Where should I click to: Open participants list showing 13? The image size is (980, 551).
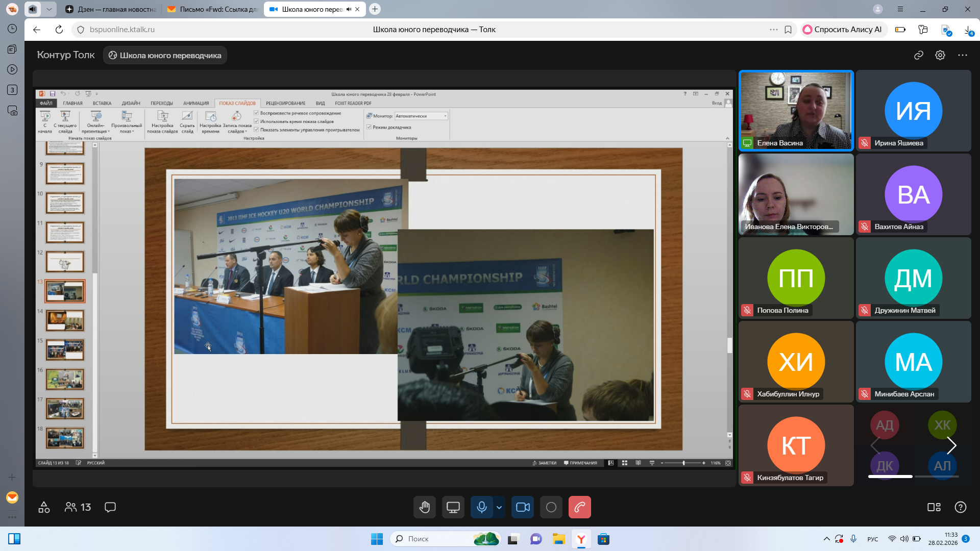click(78, 507)
